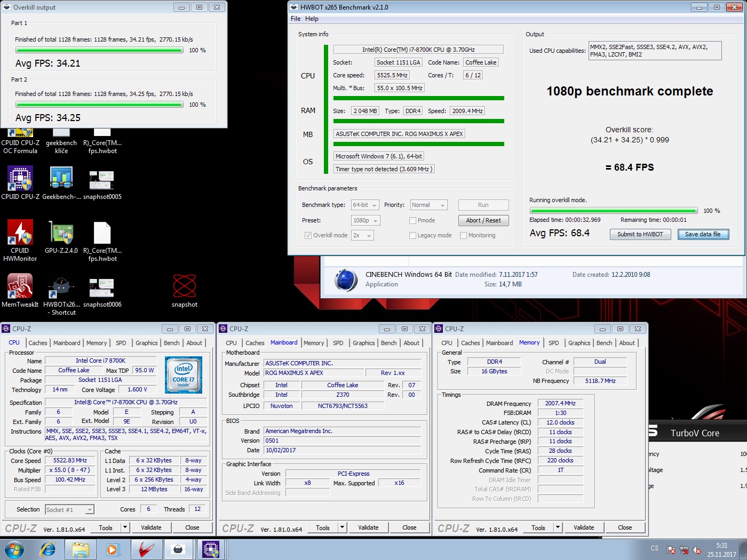The height and width of the screenshot is (560, 747).
Task: Open the Overkill 2x multiplier dropdown
Action: 362,235
